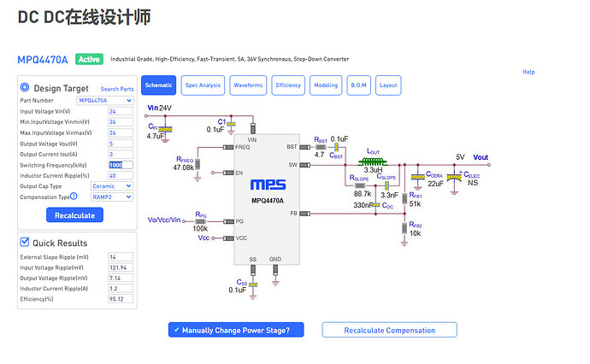Edit the Input Voltage Vin field
590x364 pixels.
(121, 111)
